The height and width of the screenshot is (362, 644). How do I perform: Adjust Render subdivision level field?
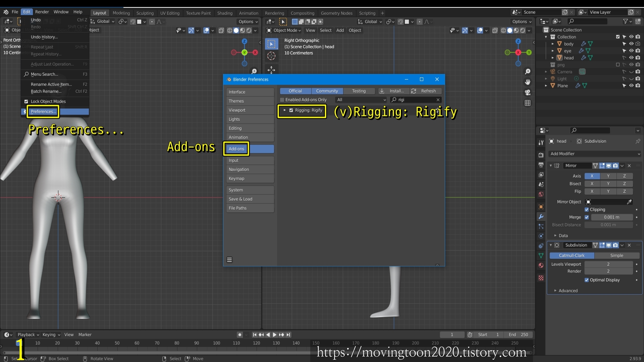click(x=608, y=271)
